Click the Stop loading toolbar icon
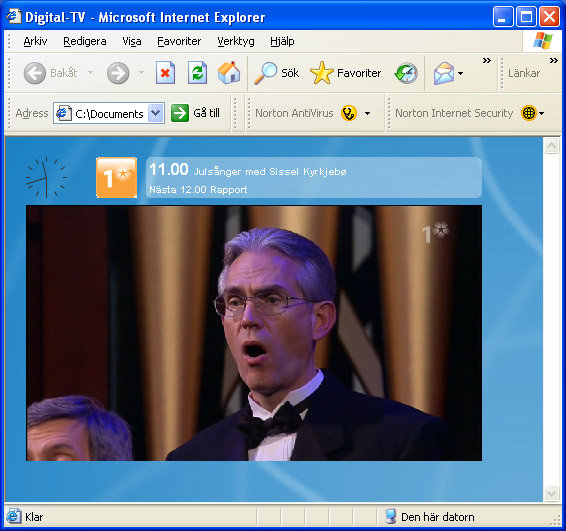 tap(165, 73)
